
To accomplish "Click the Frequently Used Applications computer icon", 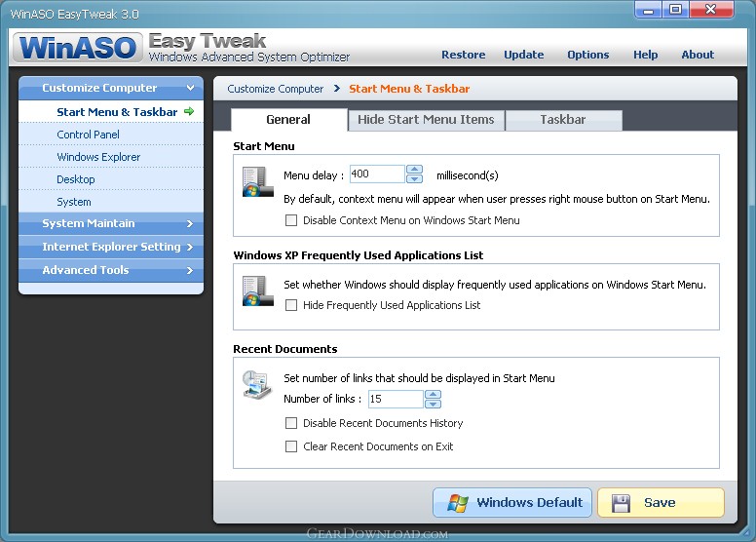I will 257,291.
